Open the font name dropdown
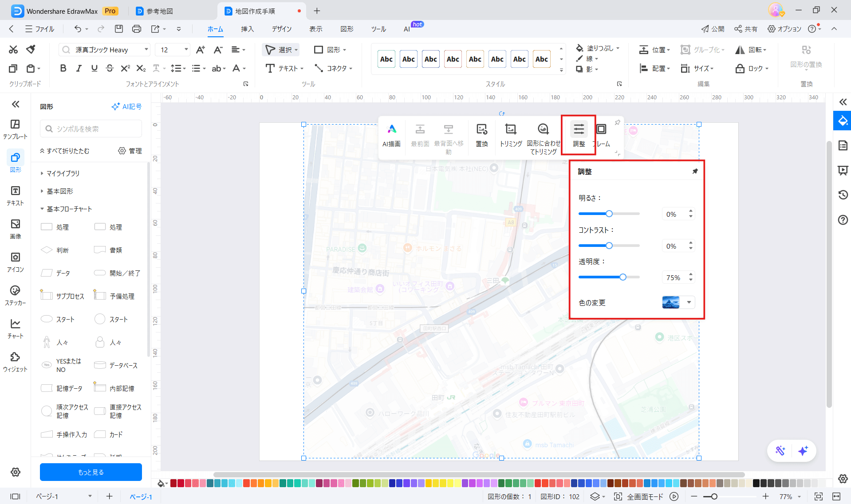Viewport: 851px width, 504px height. pos(146,50)
